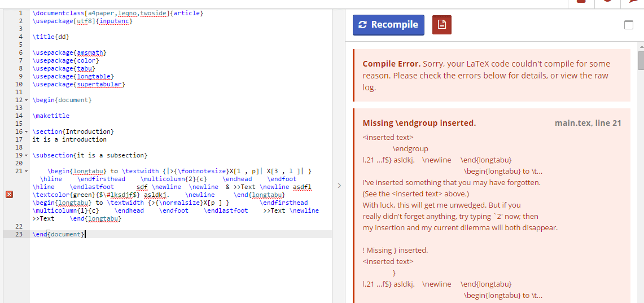Open the 'main.tex, line 21' error location link
The height and width of the screenshot is (303, 644).
[588, 123]
